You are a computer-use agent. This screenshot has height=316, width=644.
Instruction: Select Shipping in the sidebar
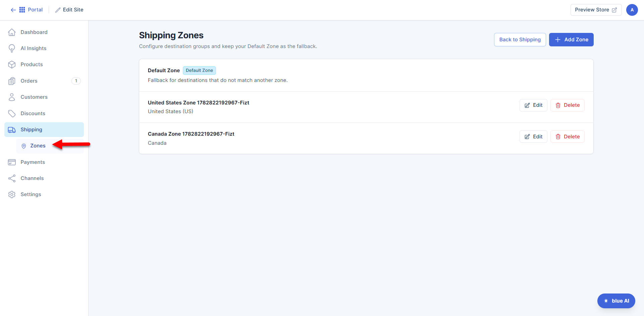click(x=44, y=130)
